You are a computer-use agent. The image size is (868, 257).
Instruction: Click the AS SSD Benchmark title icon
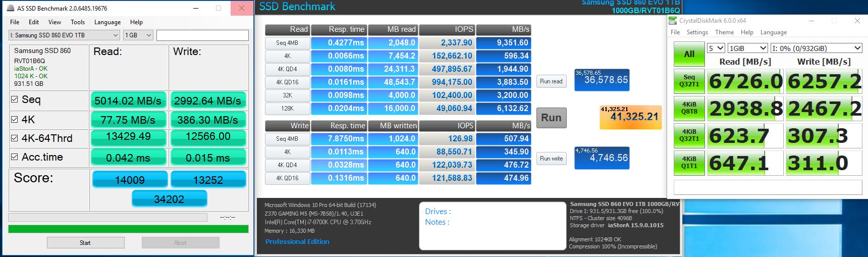10,8
